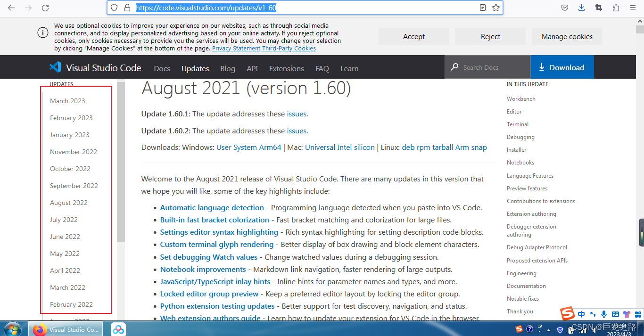644x336 pixels.
Task: Open the API nav item
Action: pyautogui.click(x=252, y=68)
